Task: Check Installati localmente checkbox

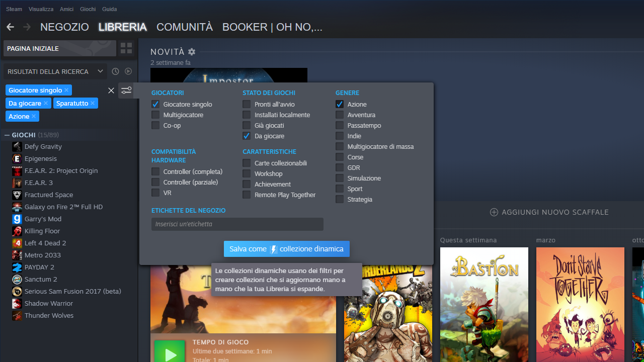Action: 247,115
